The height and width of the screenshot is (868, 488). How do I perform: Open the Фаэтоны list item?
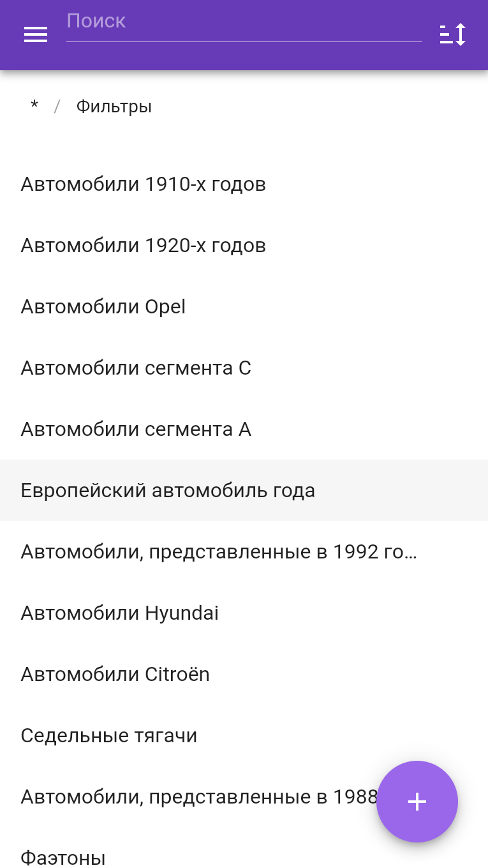coord(244,848)
